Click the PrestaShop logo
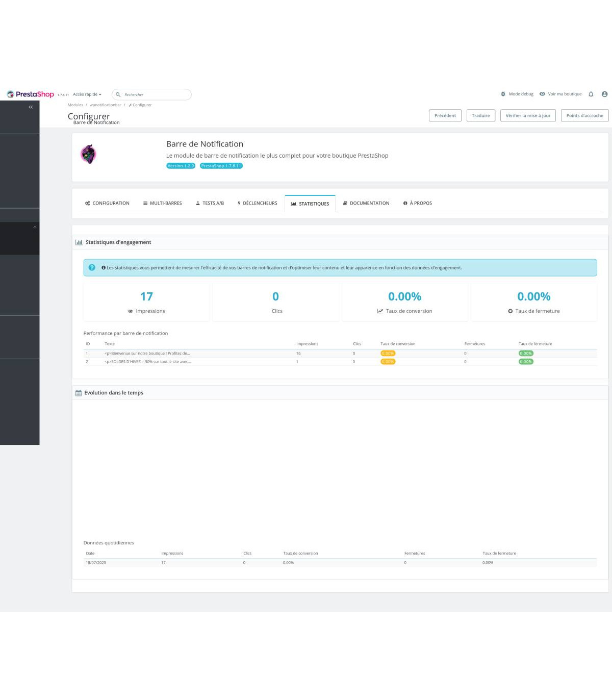The width and height of the screenshot is (612, 700). point(31,94)
